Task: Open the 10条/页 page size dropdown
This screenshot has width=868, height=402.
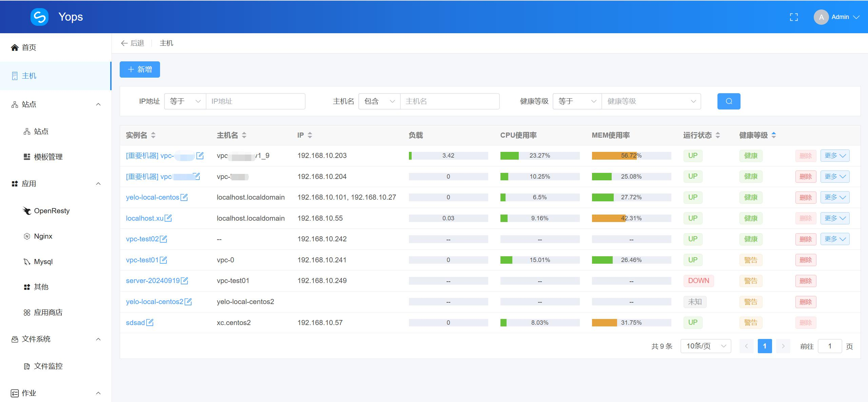Action: pos(705,346)
